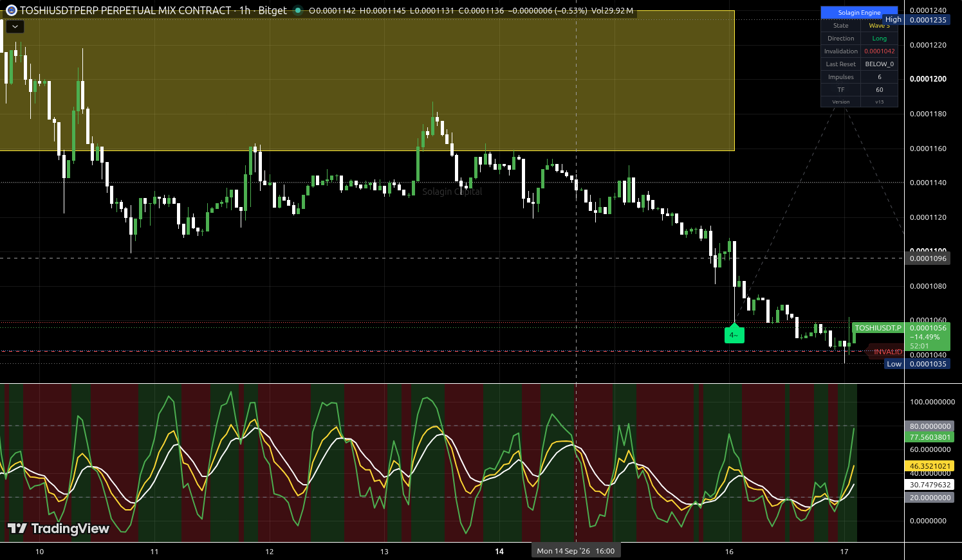Click the 20.0000000 lower band level label
Screen dimensions: 962x560
coord(930,498)
